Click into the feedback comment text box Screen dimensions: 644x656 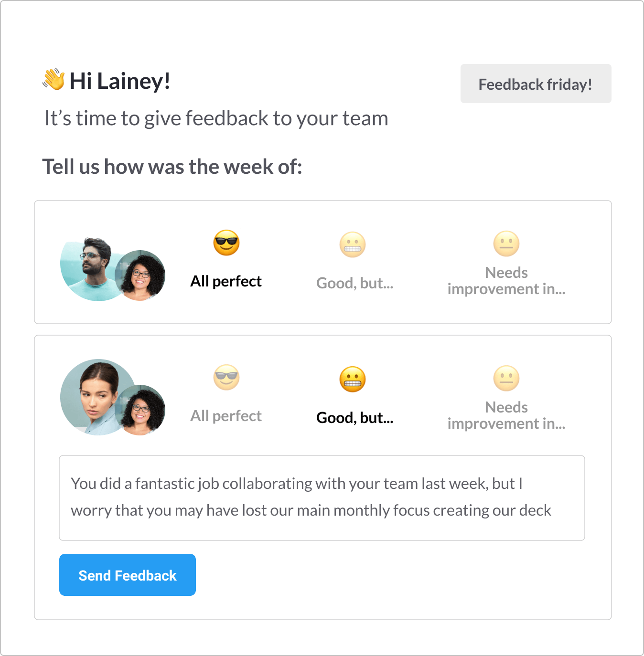point(322,497)
